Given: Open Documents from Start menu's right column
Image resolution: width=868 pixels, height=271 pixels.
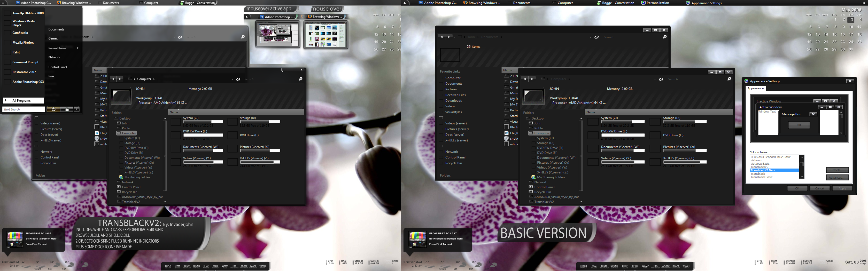Looking at the screenshot, I should click(56, 29).
